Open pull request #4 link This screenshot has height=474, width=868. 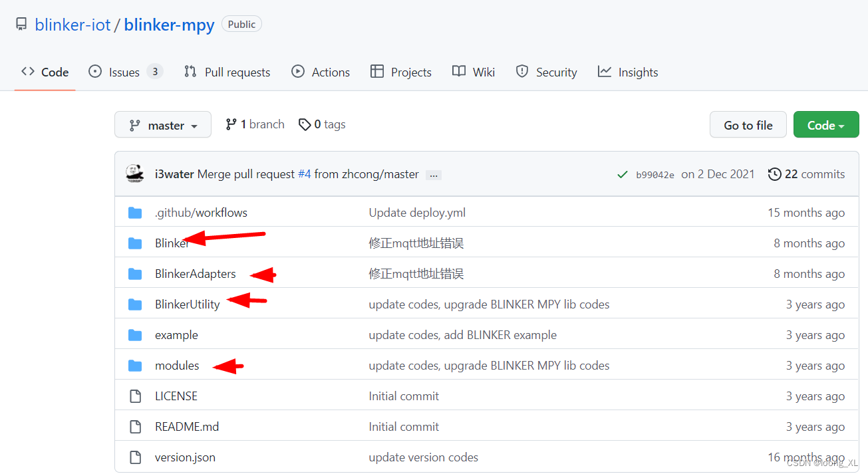[304, 174]
